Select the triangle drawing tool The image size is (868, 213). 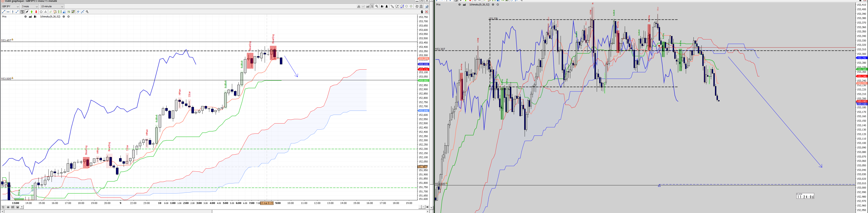(x=45, y=12)
